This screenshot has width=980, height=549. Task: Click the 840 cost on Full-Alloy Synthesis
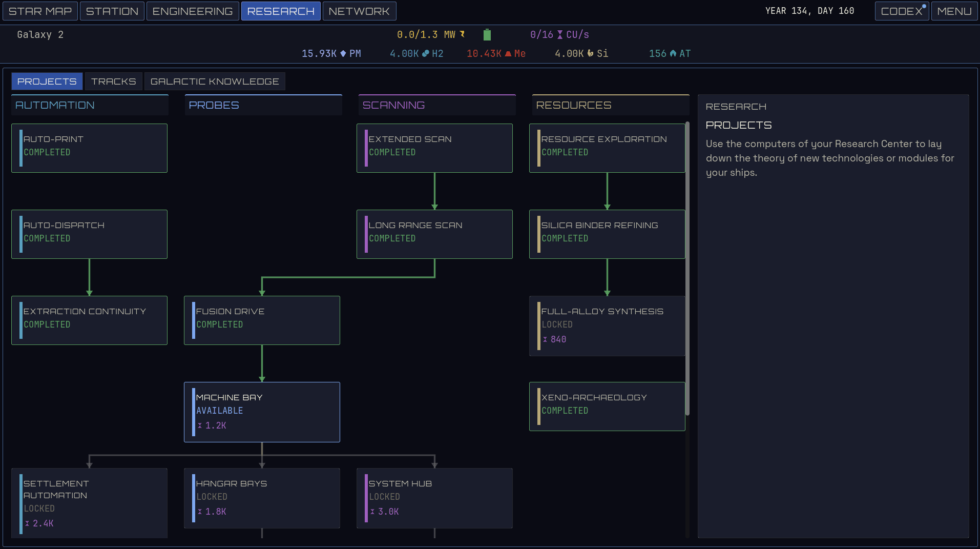pos(558,339)
